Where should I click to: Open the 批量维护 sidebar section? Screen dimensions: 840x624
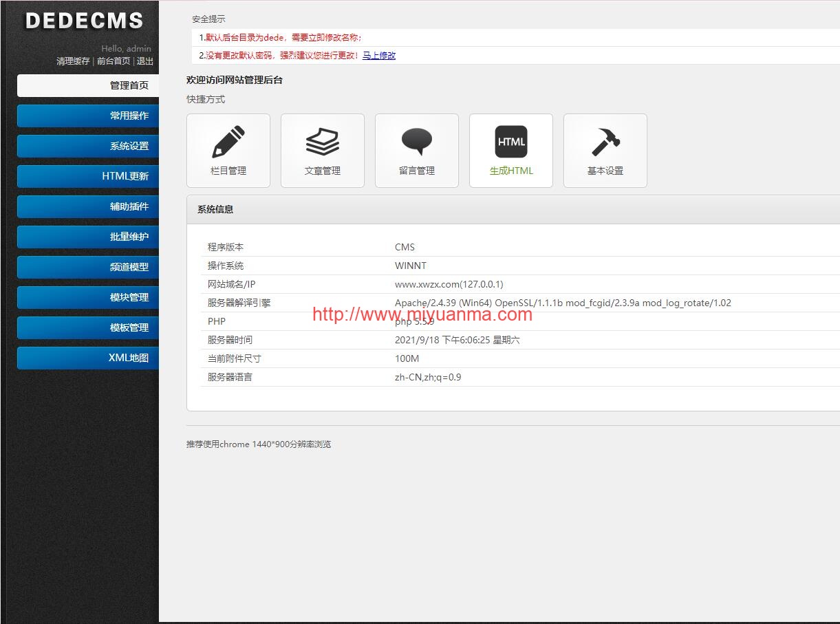coord(88,237)
